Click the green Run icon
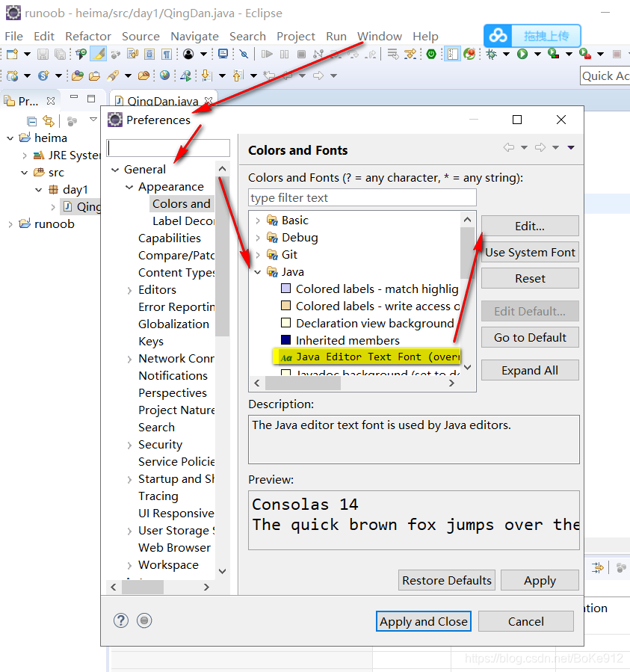 522,54
